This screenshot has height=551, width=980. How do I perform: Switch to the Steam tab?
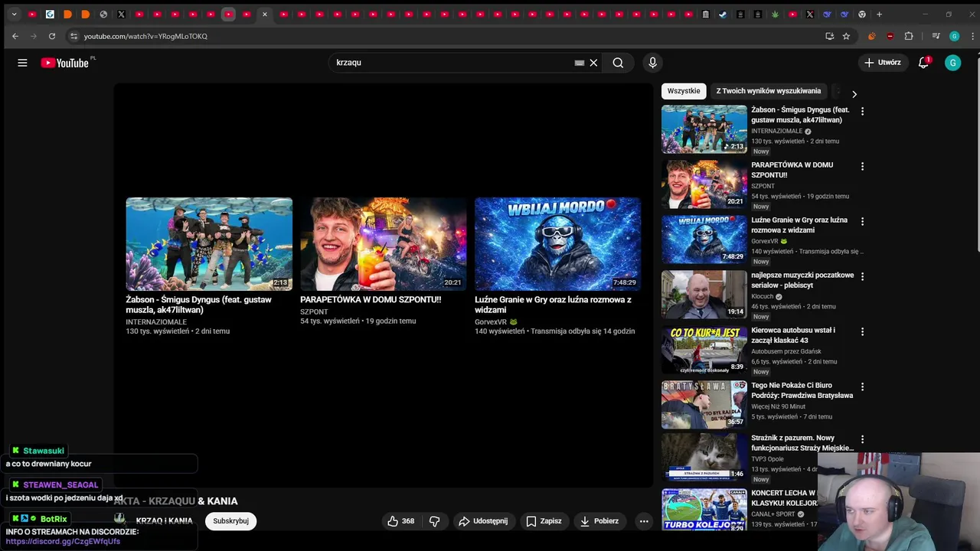[x=723, y=14]
